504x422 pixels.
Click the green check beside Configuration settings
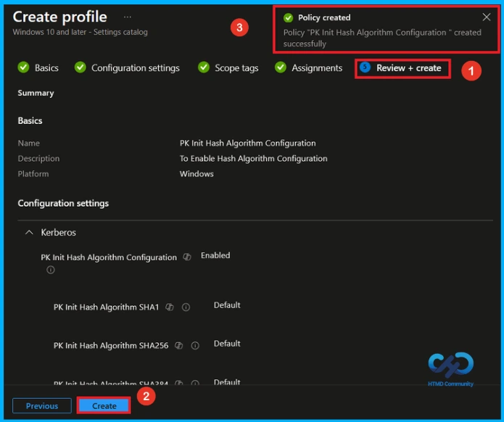point(80,67)
